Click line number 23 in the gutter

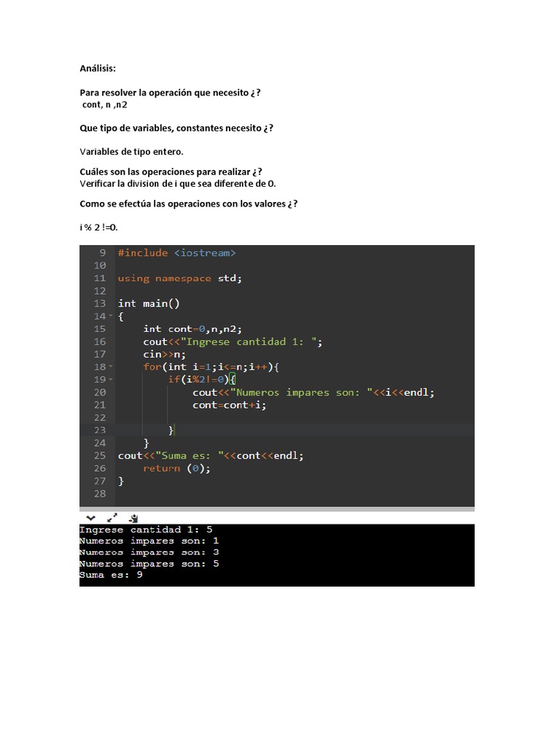(x=99, y=430)
